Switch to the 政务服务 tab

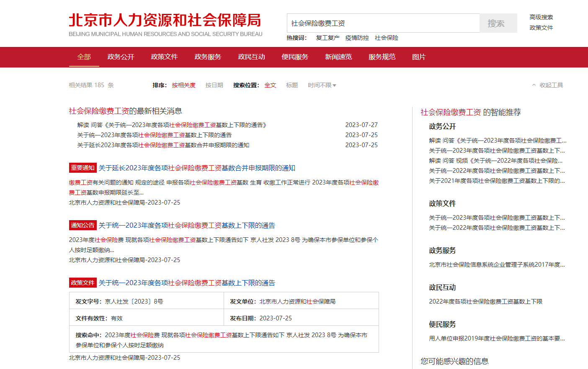click(x=208, y=57)
